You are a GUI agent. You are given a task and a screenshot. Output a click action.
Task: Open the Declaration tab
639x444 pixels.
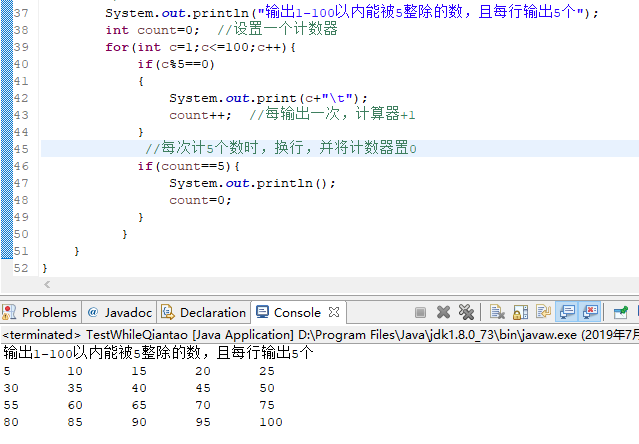[204, 312]
